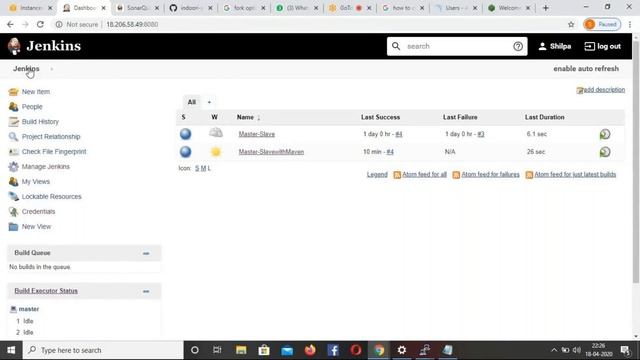The image size is (640, 360).
Task: Open Manage Jenkins link
Action: [x=46, y=167]
